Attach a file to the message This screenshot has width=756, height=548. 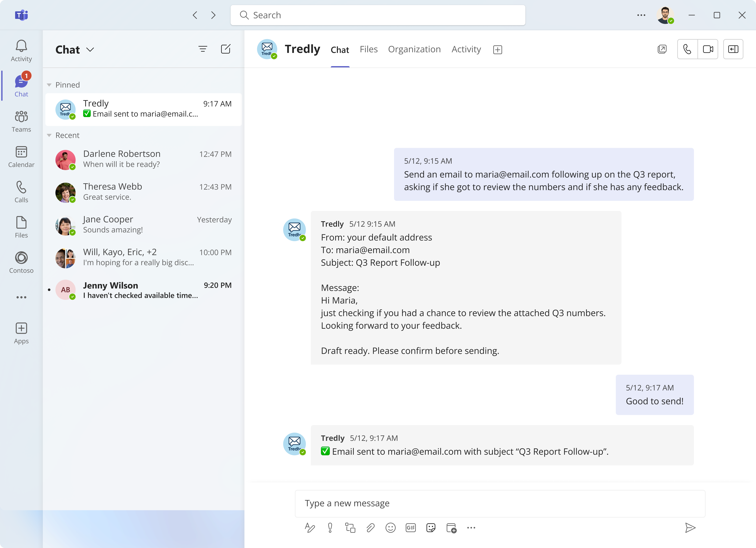point(370,528)
